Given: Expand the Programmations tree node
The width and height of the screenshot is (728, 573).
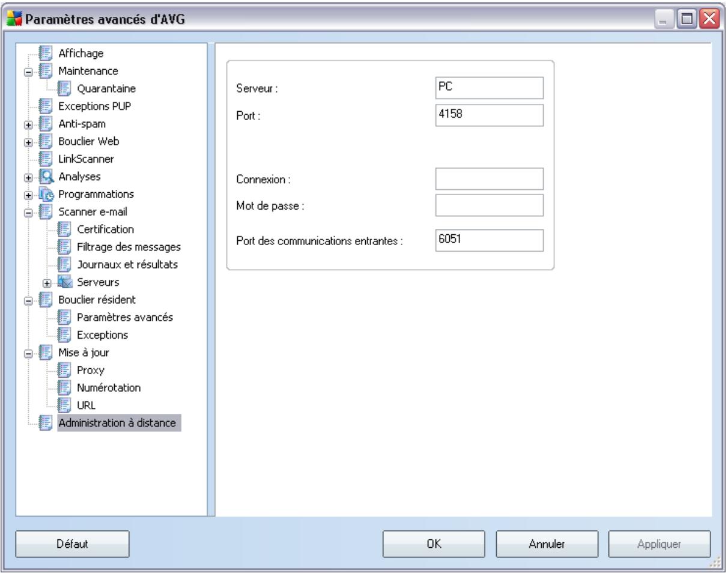Looking at the screenshot, I should [28, 194].
